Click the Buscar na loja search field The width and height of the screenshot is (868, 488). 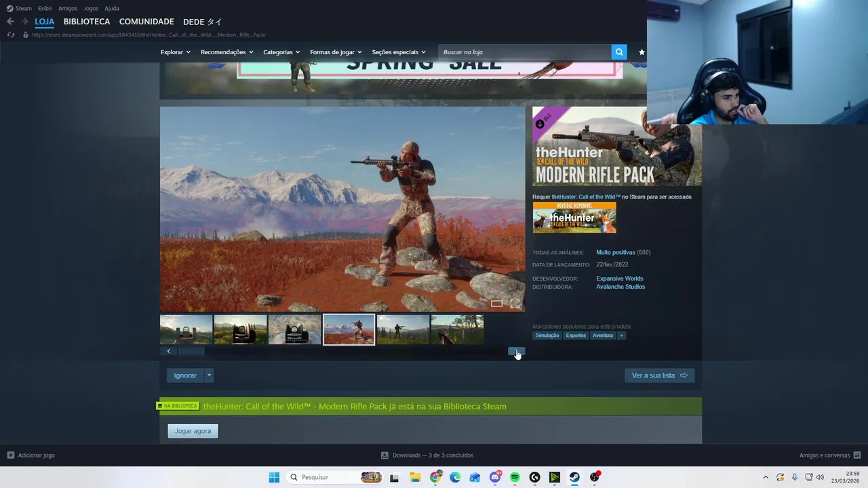pyautogui.click(x=526, y=52)
